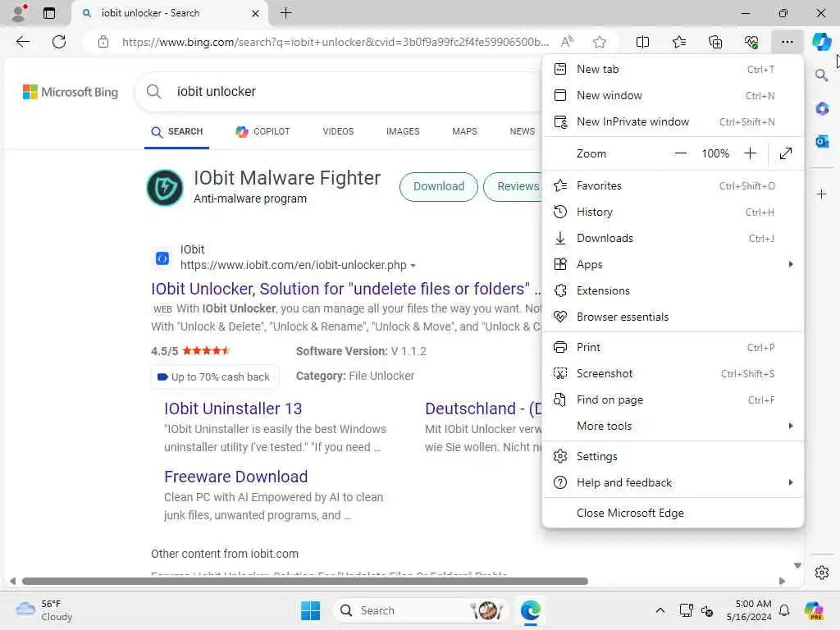The width and height of the screenshot is (840, 630).
Task: Select New window menu item
Action: tap(673, 95)
